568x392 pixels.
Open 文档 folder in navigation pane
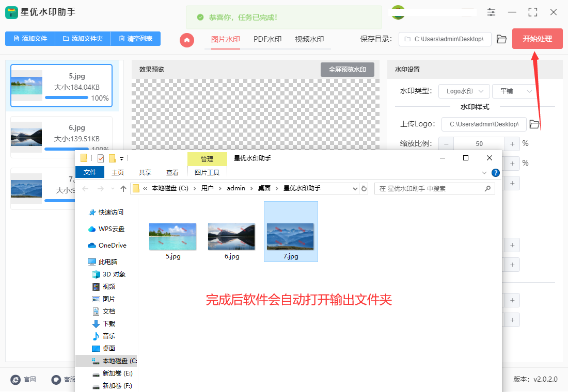[x=104, y=312]
